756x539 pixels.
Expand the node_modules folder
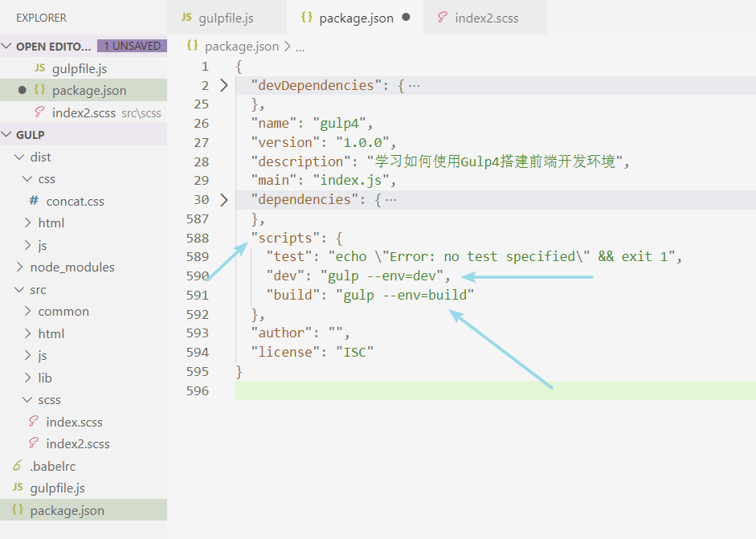click(x=20, y=267)
